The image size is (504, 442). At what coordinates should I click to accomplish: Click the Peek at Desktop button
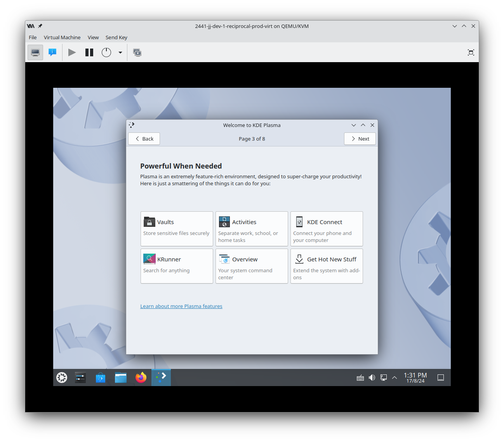pyautogui.click(x=441, y=378)
